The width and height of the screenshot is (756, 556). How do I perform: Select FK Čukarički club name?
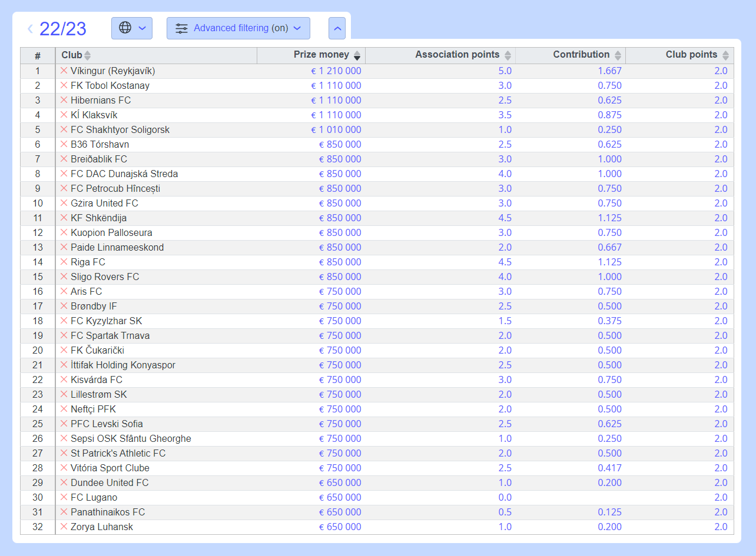[x=97, y=350]
